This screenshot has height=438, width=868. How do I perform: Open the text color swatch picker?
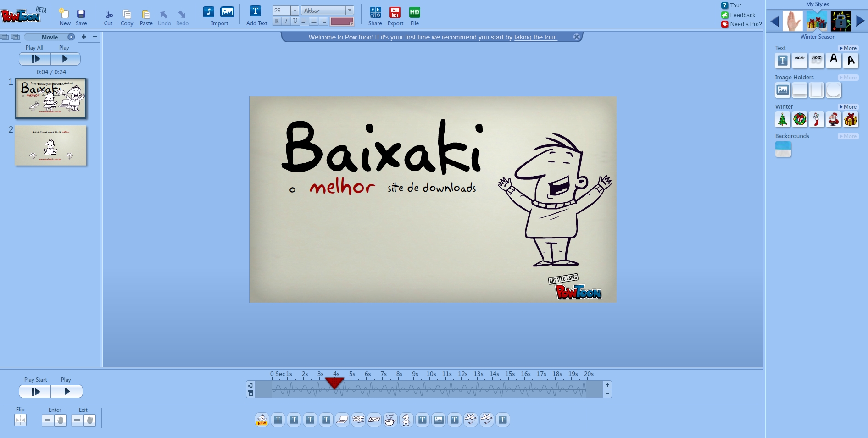[341, 21]
